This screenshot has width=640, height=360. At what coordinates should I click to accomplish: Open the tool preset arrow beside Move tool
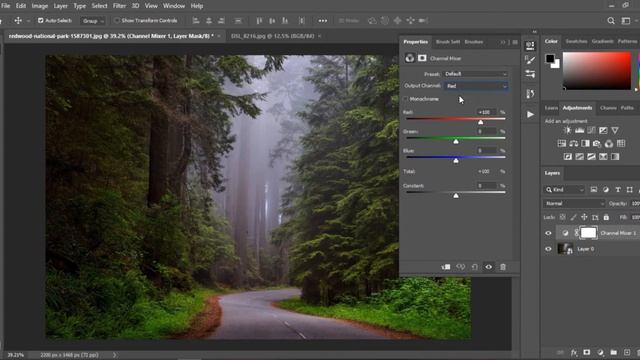pos(28,20)
